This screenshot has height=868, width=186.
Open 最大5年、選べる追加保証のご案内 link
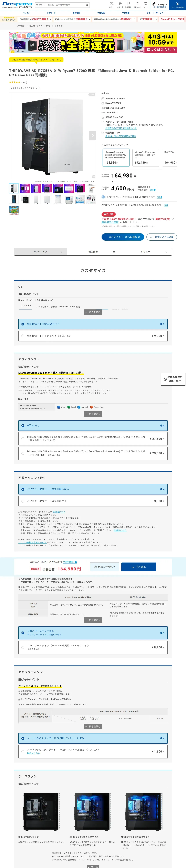tap(121, 136)
